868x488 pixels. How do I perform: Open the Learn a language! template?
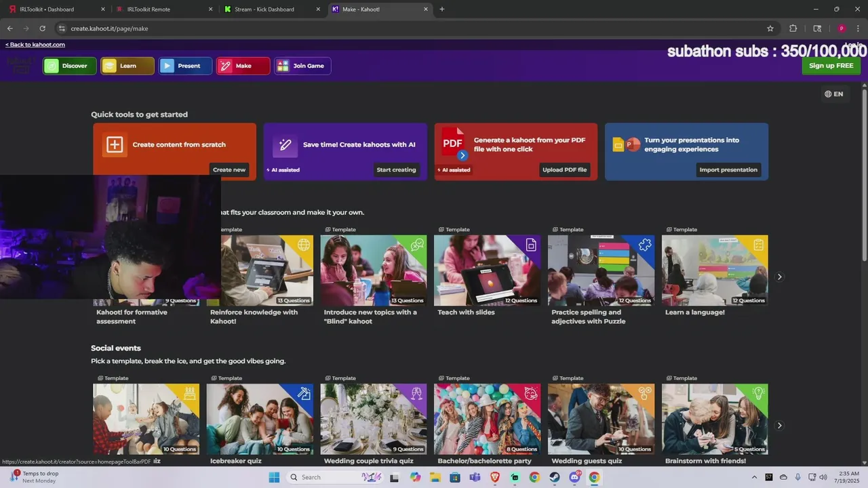click(x=715, y=270)
